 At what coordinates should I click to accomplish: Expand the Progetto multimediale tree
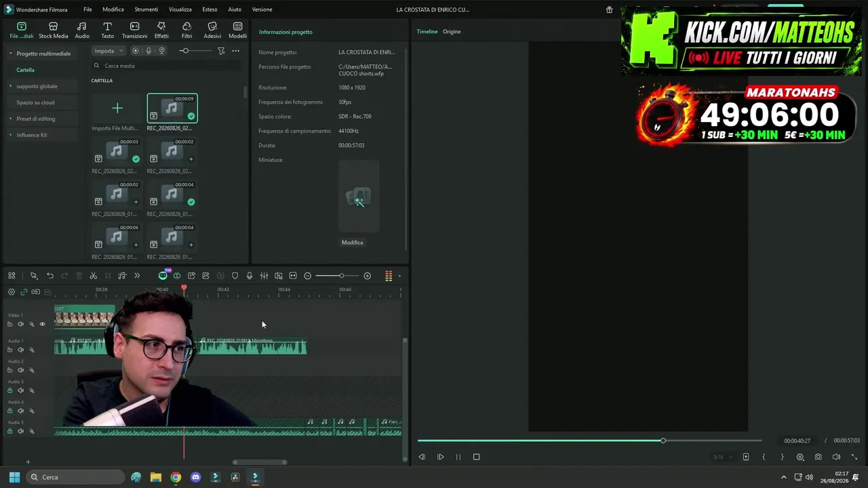10,54
